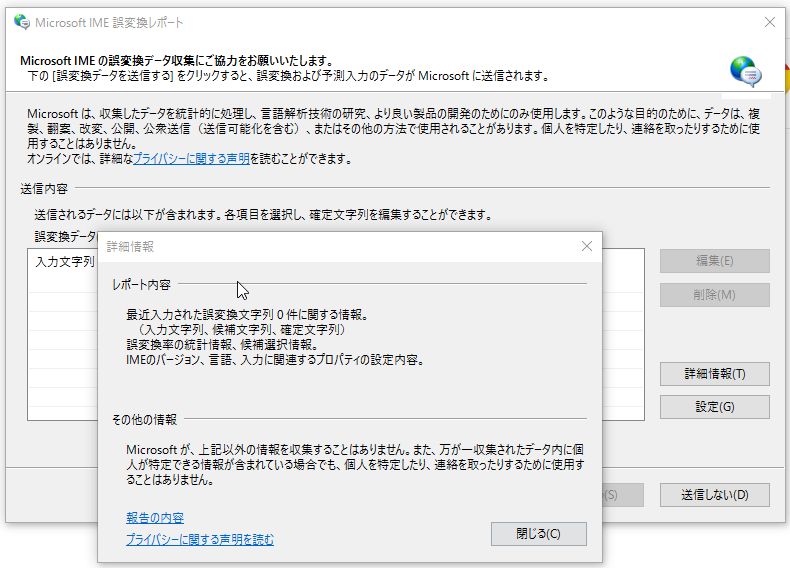Click the 詳細情報(T) button
Viewport: 790px width, 568px height.
click(714, 373)
